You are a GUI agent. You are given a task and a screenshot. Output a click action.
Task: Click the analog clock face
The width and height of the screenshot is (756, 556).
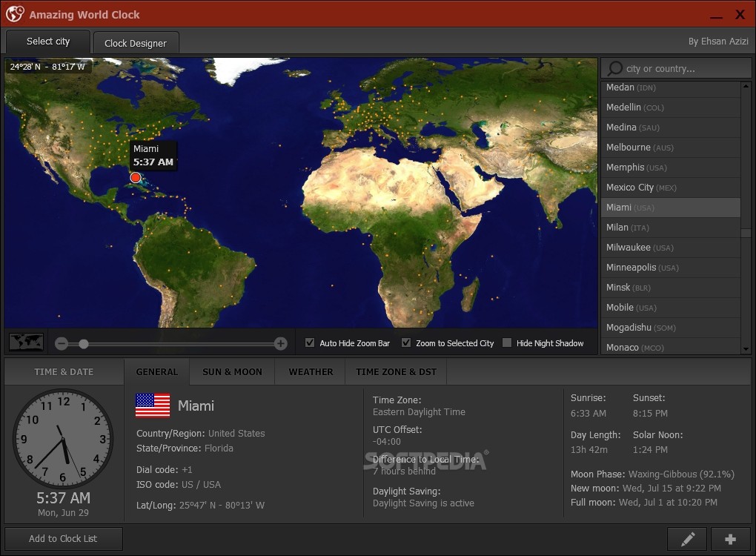63,439
